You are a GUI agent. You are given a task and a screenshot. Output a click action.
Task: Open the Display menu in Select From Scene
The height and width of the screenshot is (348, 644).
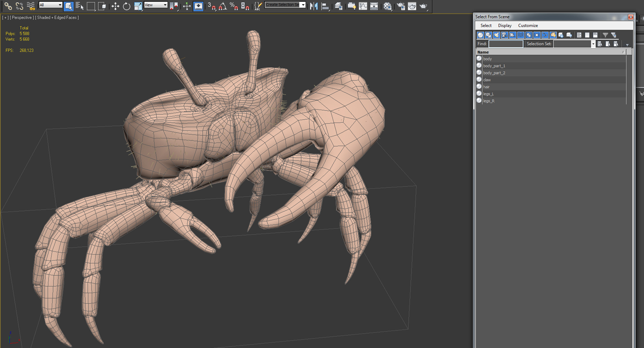[x=505, y=26]
